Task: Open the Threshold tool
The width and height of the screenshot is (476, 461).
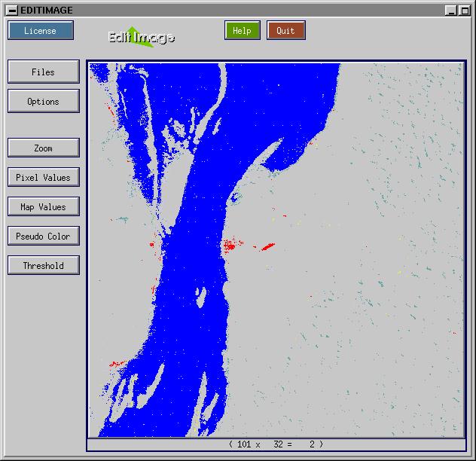Action: 44,265
